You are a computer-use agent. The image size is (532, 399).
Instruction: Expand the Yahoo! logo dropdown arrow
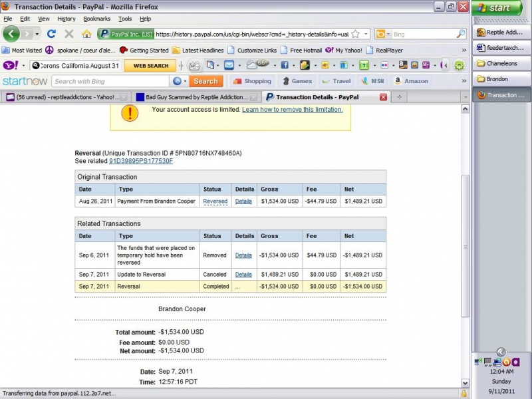(x=23, y=65)
